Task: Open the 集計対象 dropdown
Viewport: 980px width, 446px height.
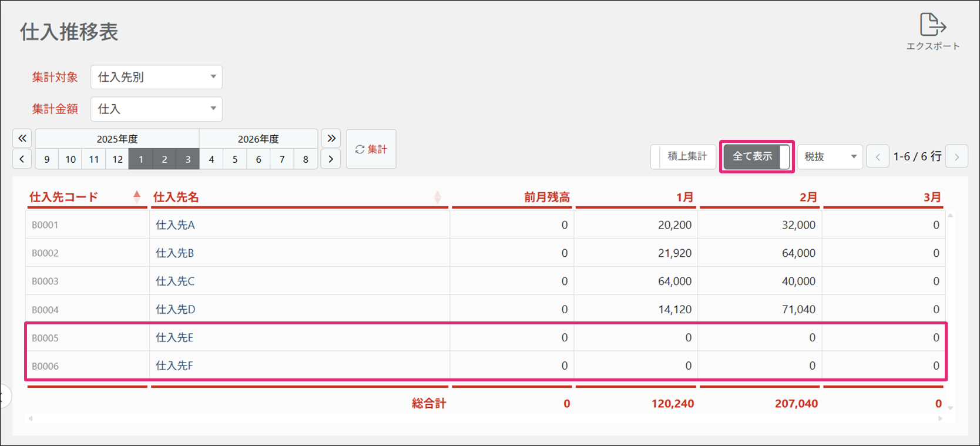Action: (156, 77)
